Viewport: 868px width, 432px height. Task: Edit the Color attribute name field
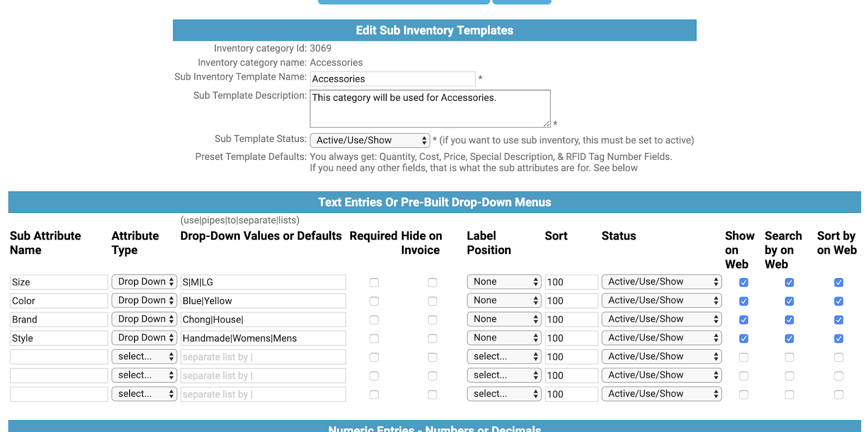coord(59,301)
